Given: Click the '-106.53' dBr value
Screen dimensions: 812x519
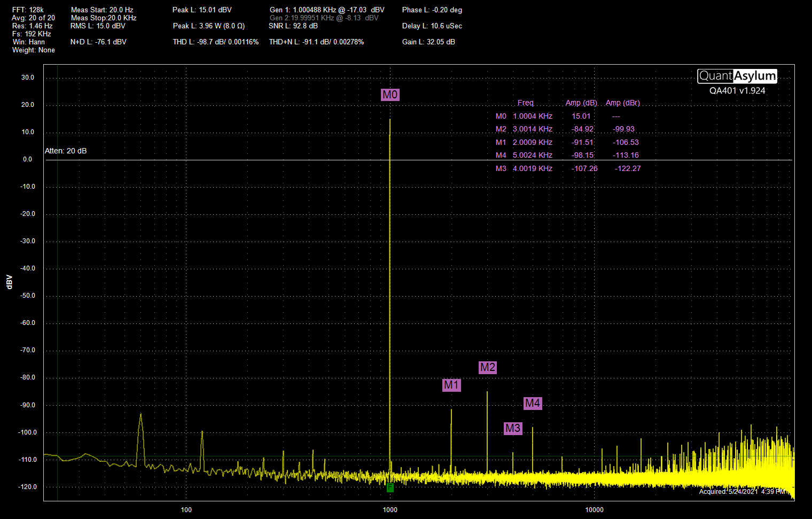Looking at the screenshot, I should pos(626,142).
